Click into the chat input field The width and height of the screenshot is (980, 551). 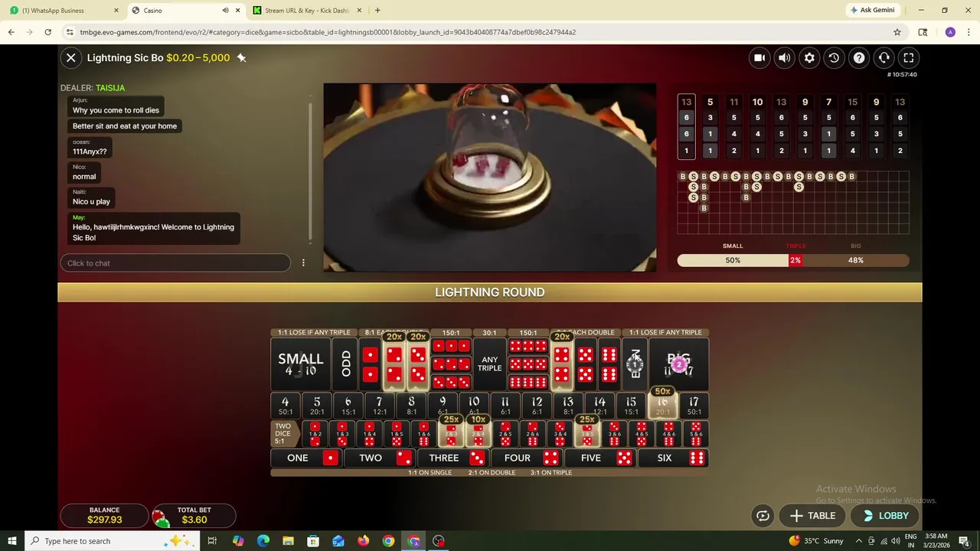click(x=175, y=262)
